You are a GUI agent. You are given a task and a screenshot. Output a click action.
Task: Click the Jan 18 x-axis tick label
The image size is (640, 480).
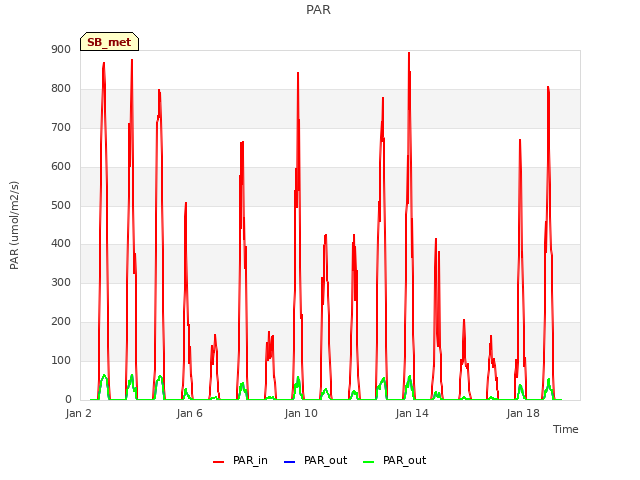click(x=523, y=413)
